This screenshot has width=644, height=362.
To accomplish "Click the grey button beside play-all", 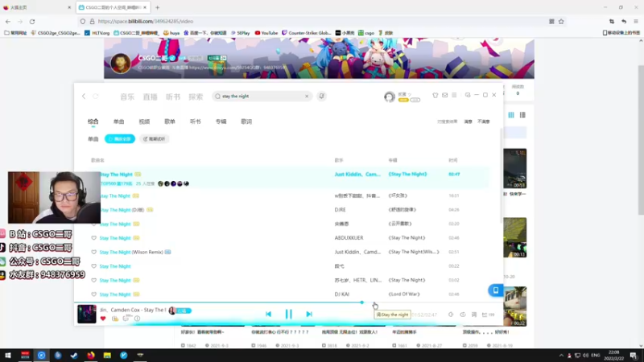I will pyautogui.click(x=155, y=138).
